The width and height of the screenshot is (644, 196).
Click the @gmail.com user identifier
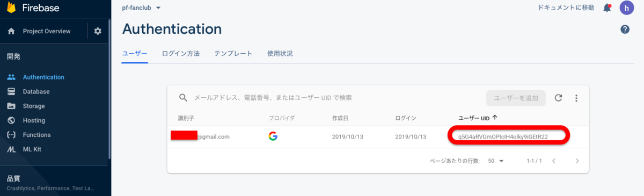(213, 137)
